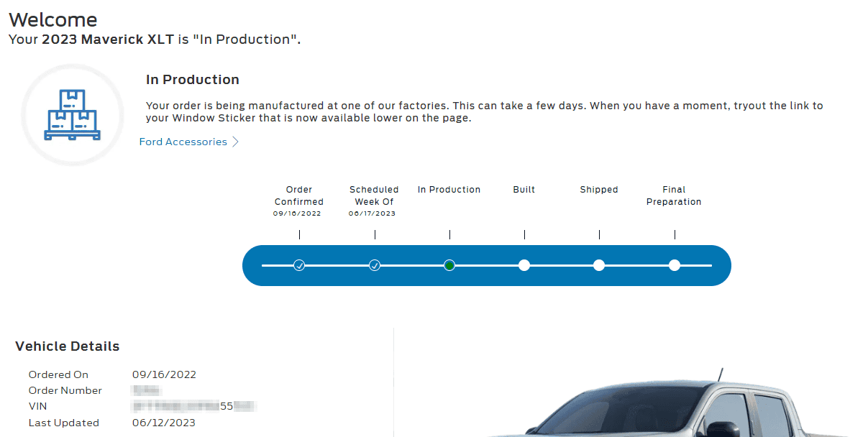Image resolution: width=868 pixels, height=437 pixels.
Task: Click the Order Confirmed step label
Action: click(x=299, y=195)
